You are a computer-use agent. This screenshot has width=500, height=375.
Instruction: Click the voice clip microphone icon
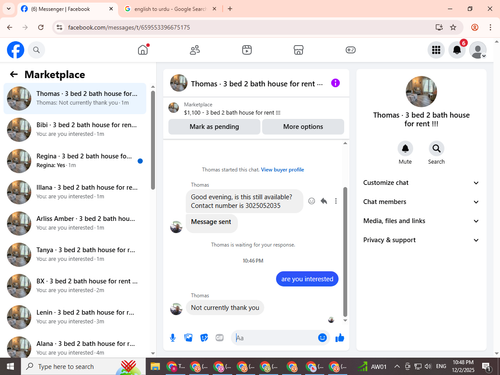point(173,338)
